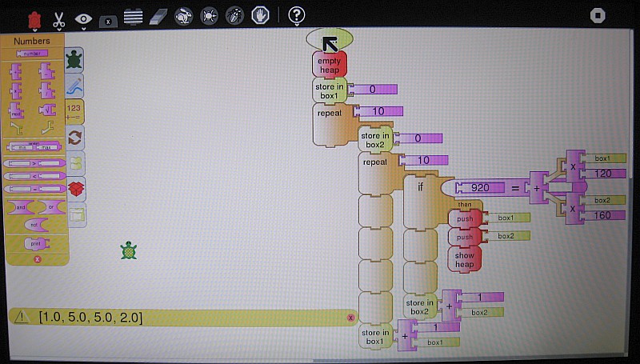Open the Help question mark toolbar
The width and height of the screenshot is (640, 364).
pos(297,16)
